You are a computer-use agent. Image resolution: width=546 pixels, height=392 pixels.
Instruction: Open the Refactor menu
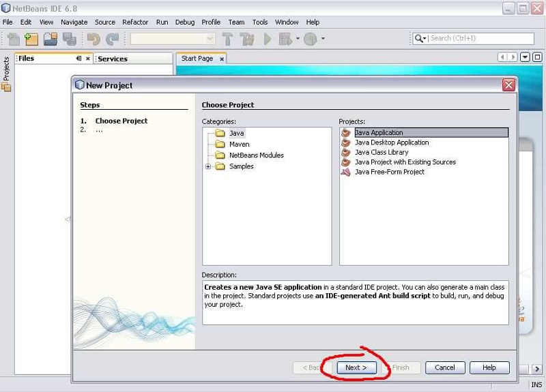tap(135, 22)
